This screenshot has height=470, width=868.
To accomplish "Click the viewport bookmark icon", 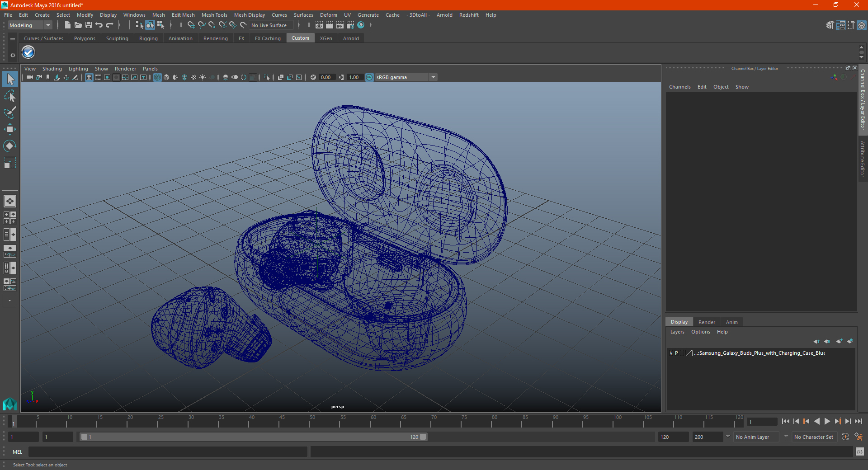I will 48,77.
